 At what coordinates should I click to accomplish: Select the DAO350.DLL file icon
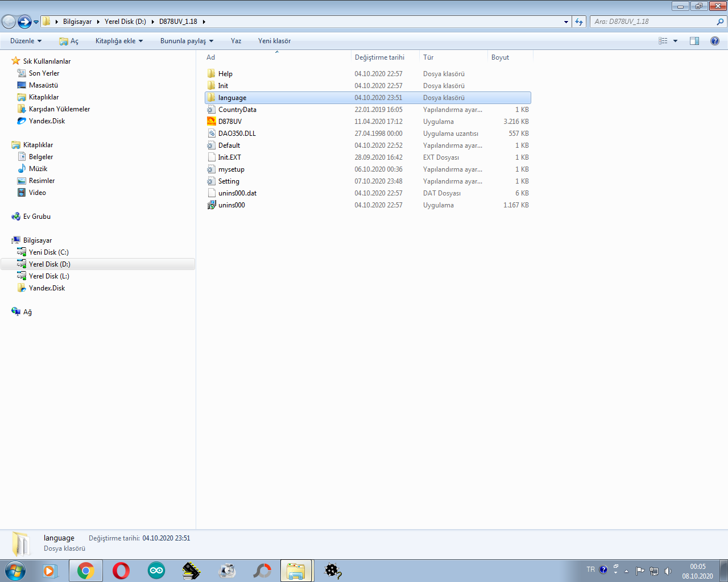(x=212, y=134)
